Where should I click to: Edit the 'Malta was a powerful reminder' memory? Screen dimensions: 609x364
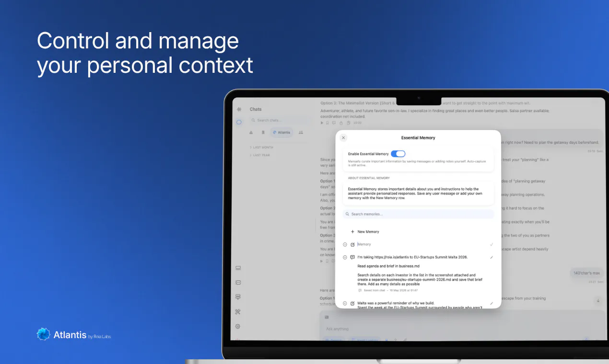coord(492,303)
